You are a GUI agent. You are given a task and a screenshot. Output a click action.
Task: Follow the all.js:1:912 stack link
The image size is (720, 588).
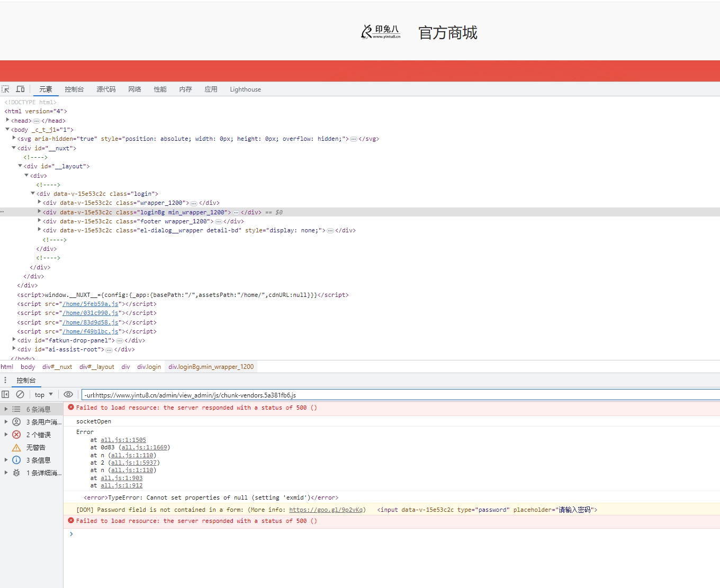pos(122,485)
